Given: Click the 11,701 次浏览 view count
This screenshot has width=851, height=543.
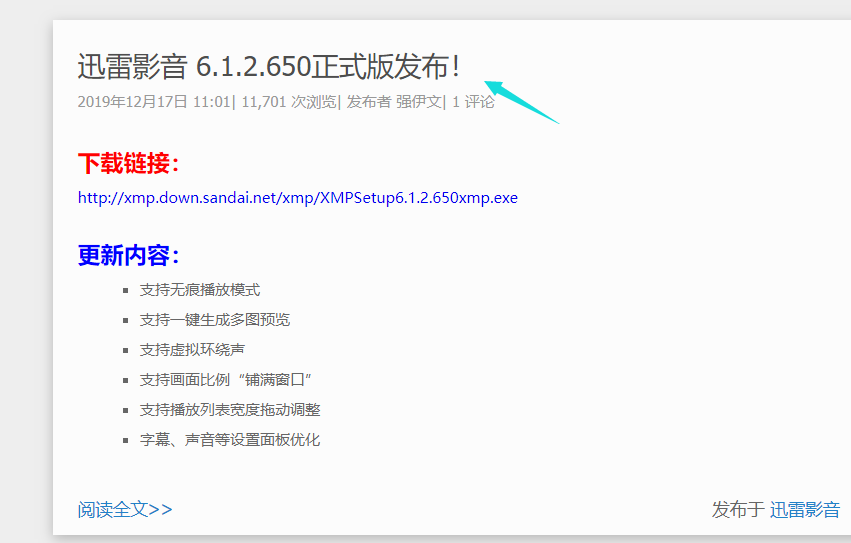Looking at the screenshot, I should tap(288, 102).
